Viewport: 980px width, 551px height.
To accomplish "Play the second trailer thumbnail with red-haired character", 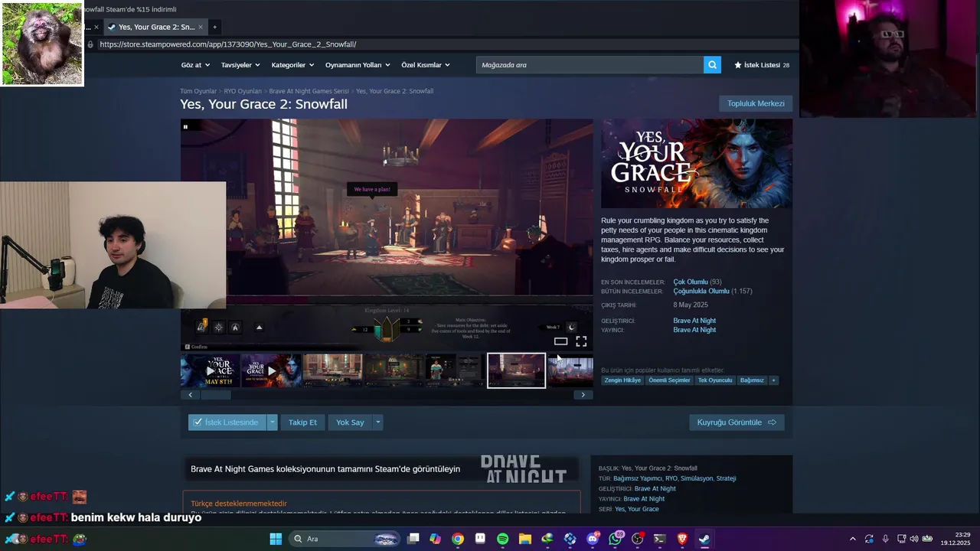I will [x=271, y=370].
